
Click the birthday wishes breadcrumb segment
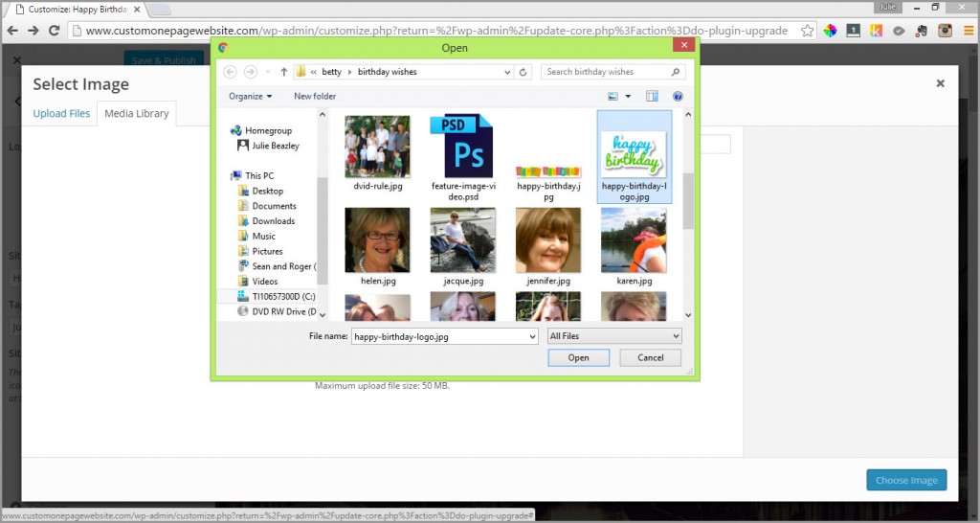[x=387, y=72]
